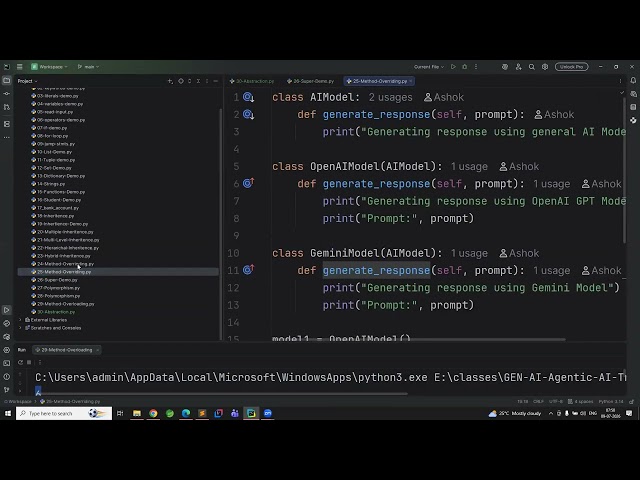Screen dimensions: 640x480
Task: Add new file or directory icon in Project panel
Action: 170,81
